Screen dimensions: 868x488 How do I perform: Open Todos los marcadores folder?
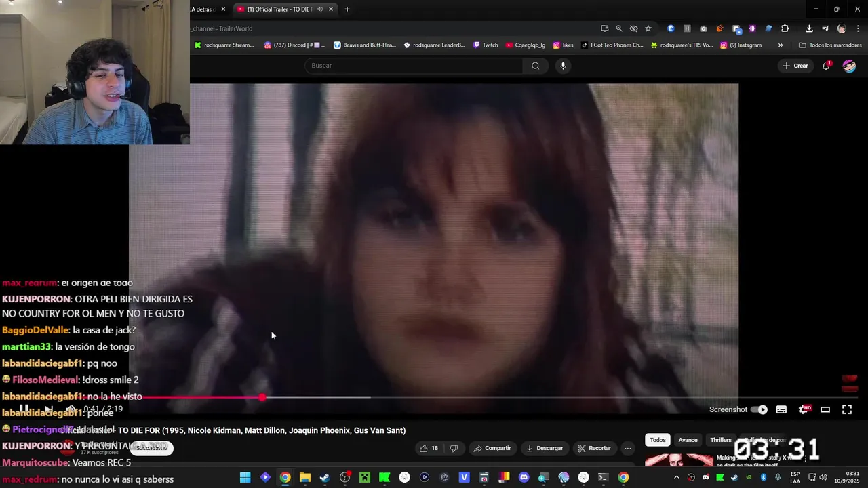click(x=830, y=45)
